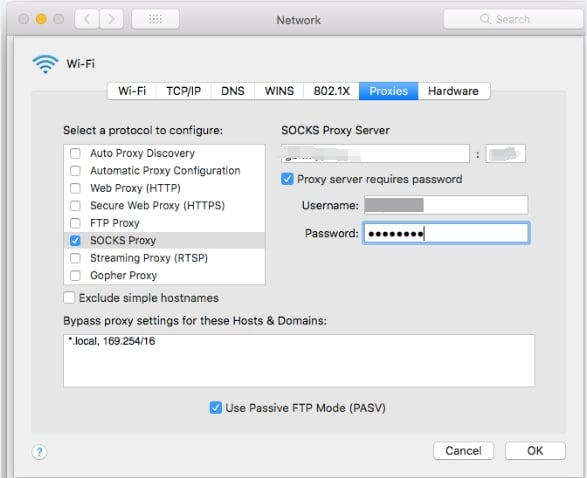The height and width of the screenshot is (478, 587).
Task: Click the yellow minimize window button
Action: point(41,19)
